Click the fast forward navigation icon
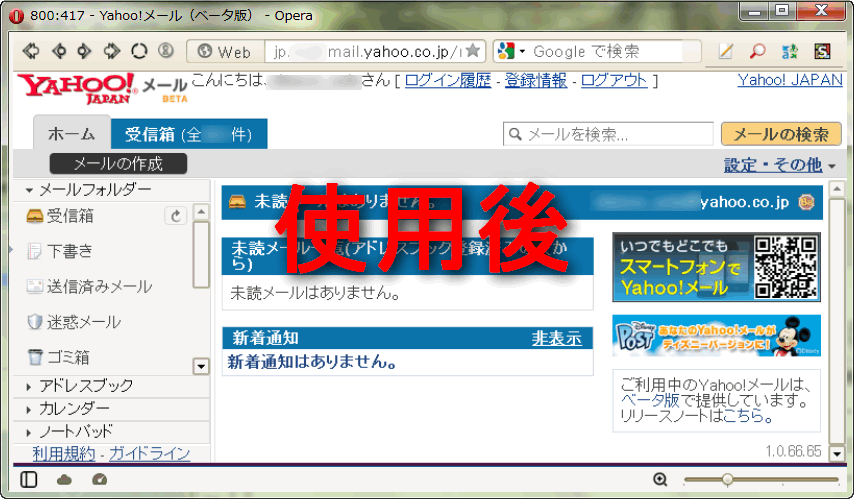This screenshot has width=854, height=499. (x=112, y=51)
